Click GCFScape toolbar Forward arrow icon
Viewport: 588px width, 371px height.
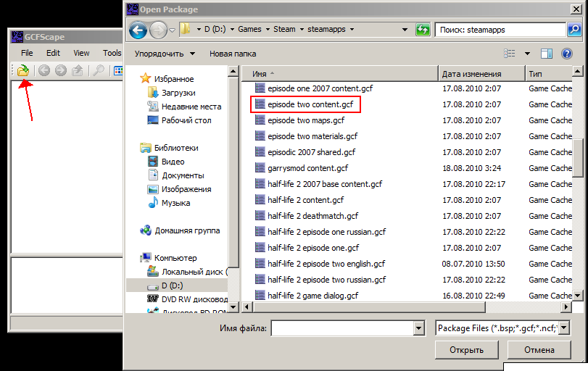[x=61, y=70]
